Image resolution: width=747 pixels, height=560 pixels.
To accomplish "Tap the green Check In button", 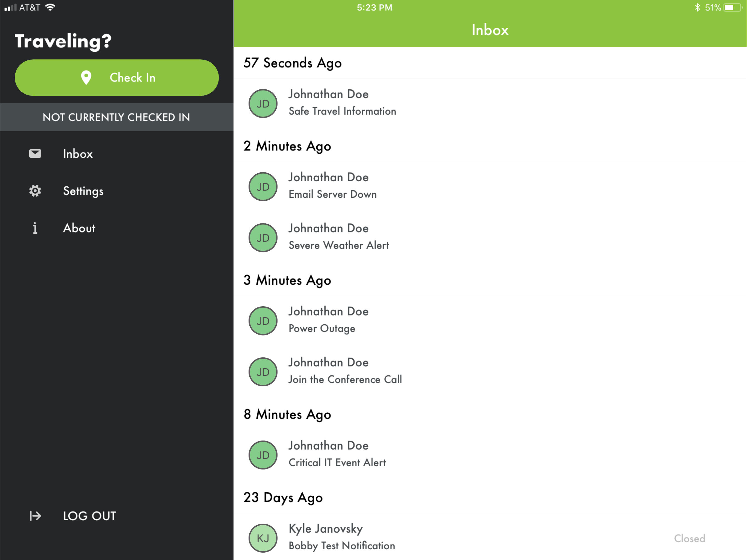I will coord(116,78).
